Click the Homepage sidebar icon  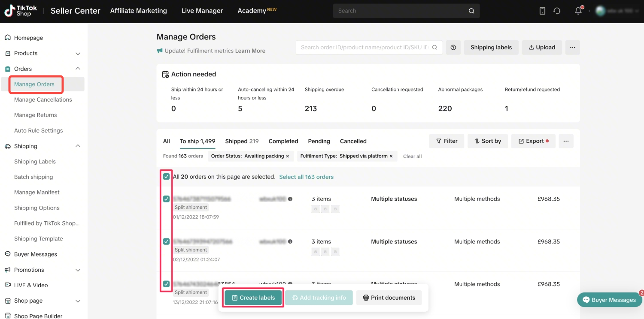pos(8,38)
